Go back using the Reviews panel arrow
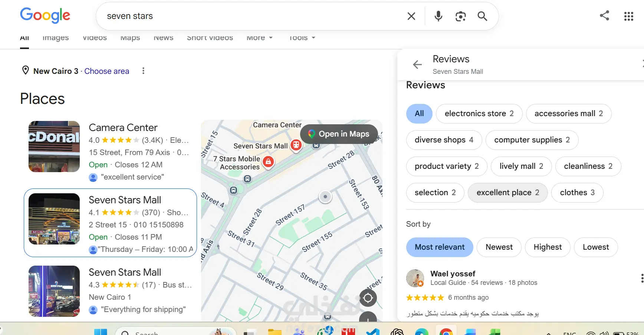Viewport: 644px width, 335px height. click(x=417, y=65)
